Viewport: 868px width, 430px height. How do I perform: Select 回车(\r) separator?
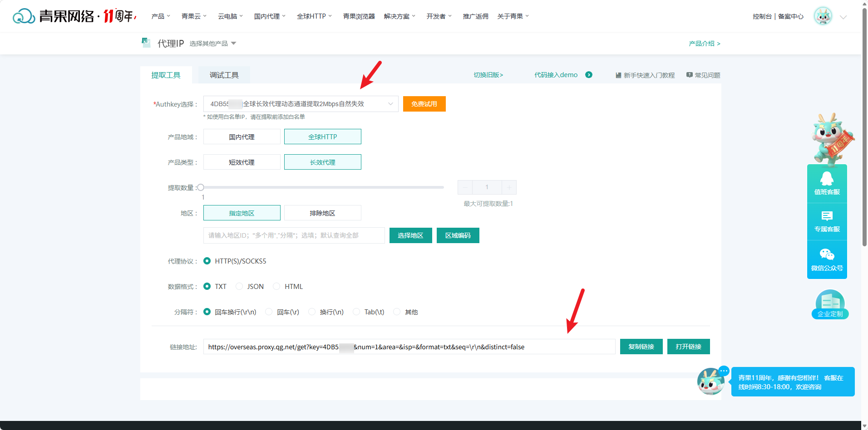(x=269, y=312)
